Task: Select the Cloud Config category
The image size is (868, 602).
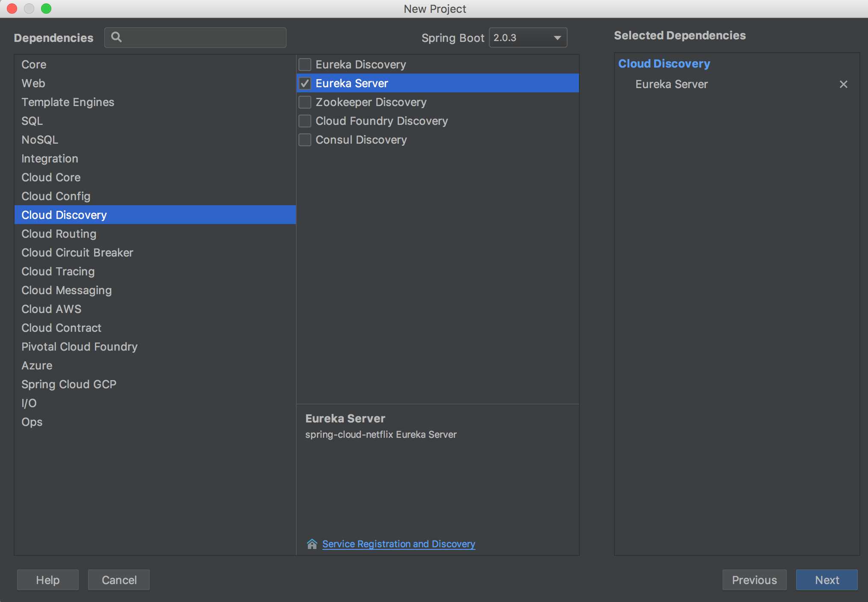Action: pyautogui.click(x=155, y=196)
